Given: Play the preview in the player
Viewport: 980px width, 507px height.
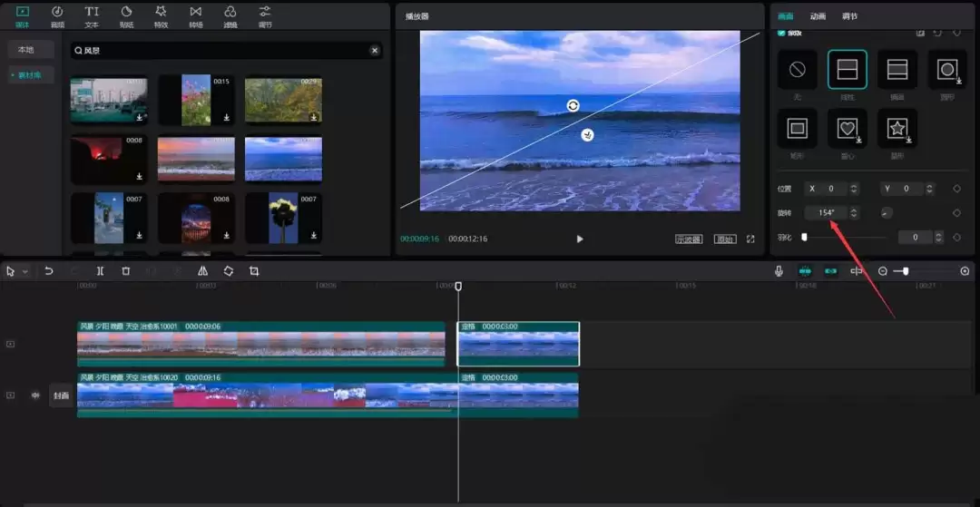Looking at the screenshot, I should [580, 239].
